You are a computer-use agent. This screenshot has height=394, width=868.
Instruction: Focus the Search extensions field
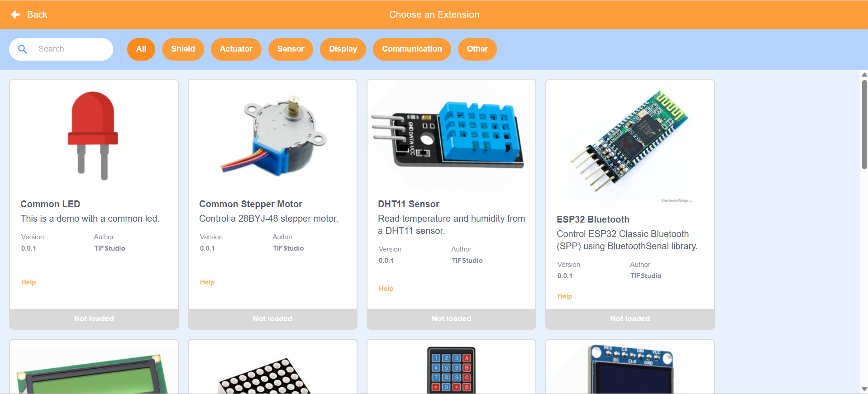coord(61,49)
